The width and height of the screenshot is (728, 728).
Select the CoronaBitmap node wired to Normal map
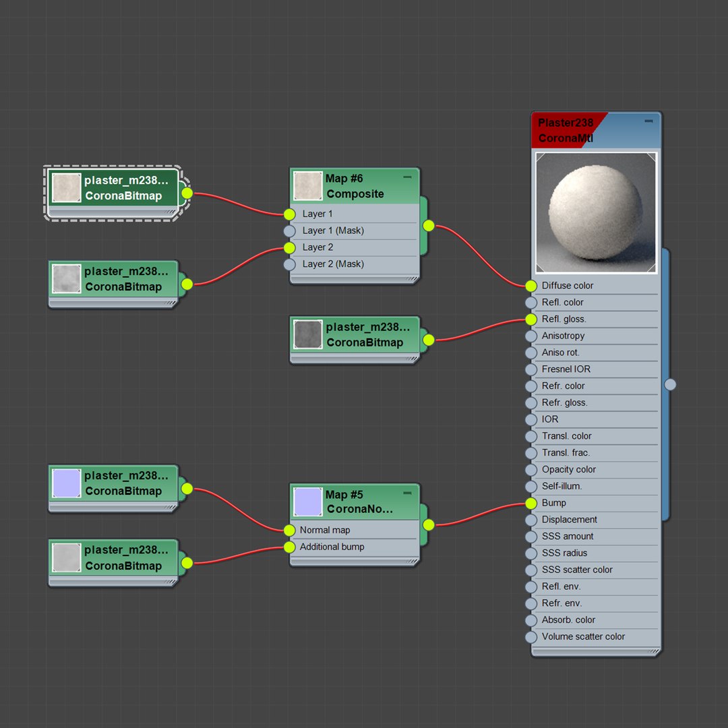pyautogui.click(x=113, y=489)
